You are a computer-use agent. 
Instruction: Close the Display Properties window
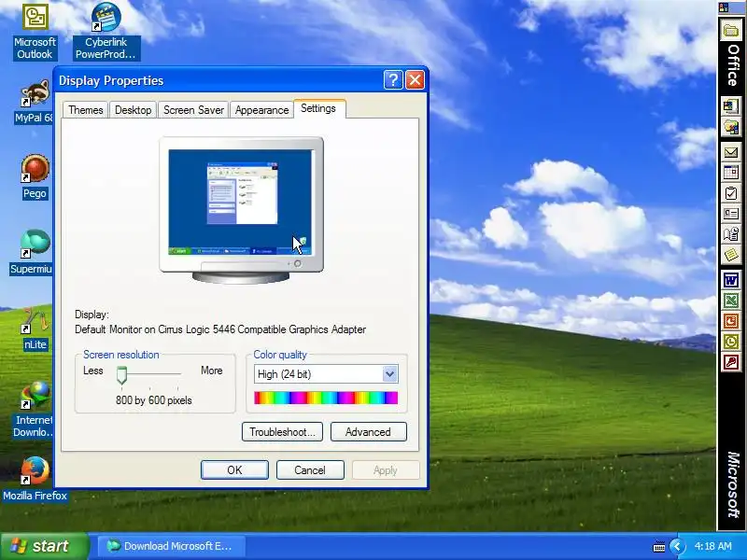click(x=415, y=80)
